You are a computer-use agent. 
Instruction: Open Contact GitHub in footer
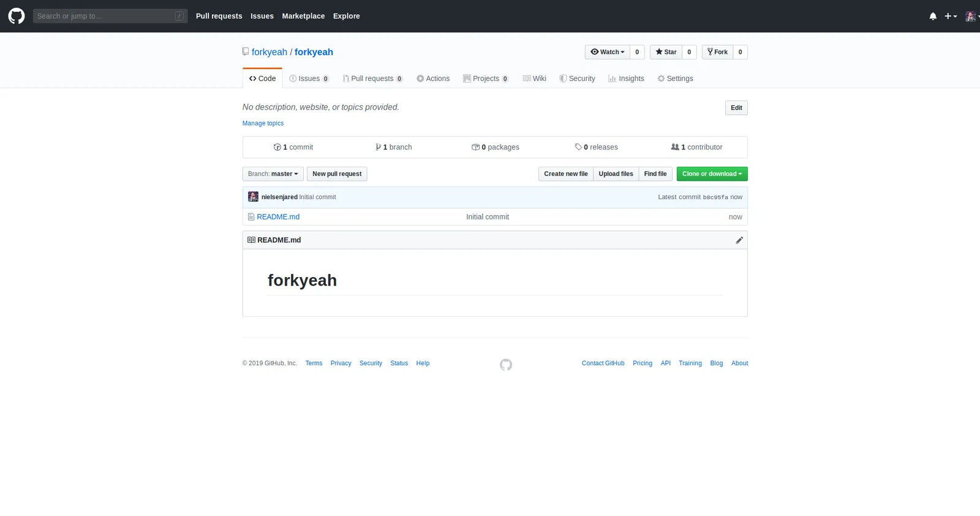pos(603,363)
